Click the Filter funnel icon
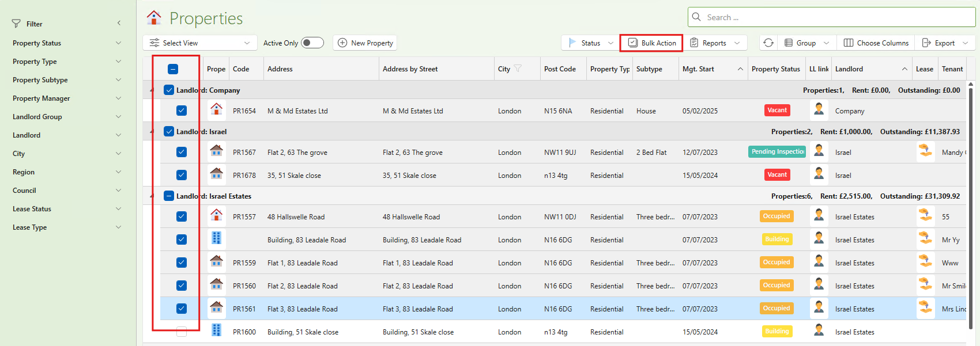980x346 pixels. 16,24
